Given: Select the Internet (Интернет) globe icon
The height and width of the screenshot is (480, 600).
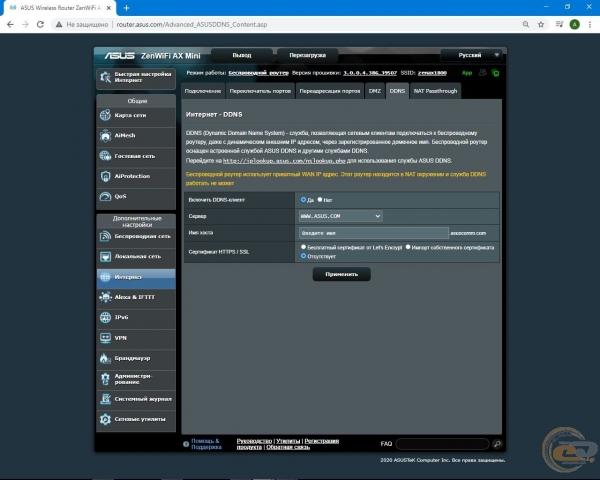Looking at the screenshot, I should tap(105, 277).
